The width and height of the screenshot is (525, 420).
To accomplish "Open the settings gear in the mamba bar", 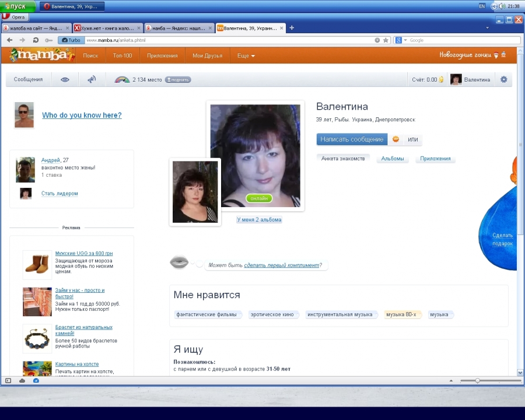I will (x=504, y=79).
